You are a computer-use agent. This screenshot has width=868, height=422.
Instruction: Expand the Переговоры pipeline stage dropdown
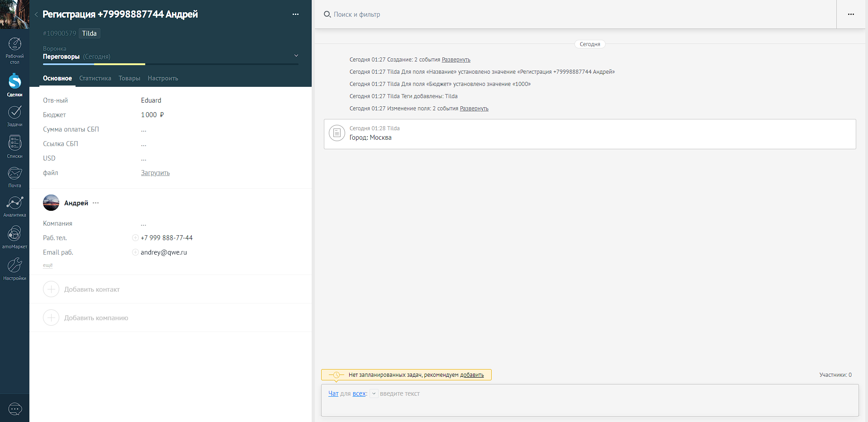296,56
